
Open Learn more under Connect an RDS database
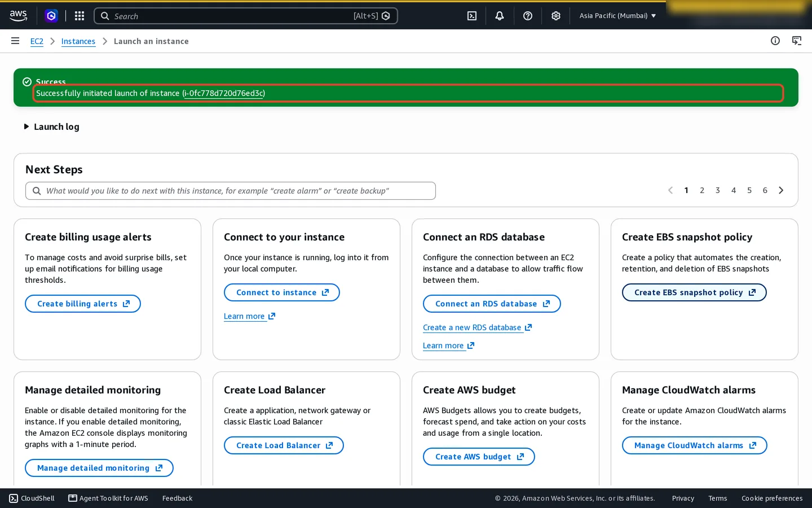tap(448, 345)
